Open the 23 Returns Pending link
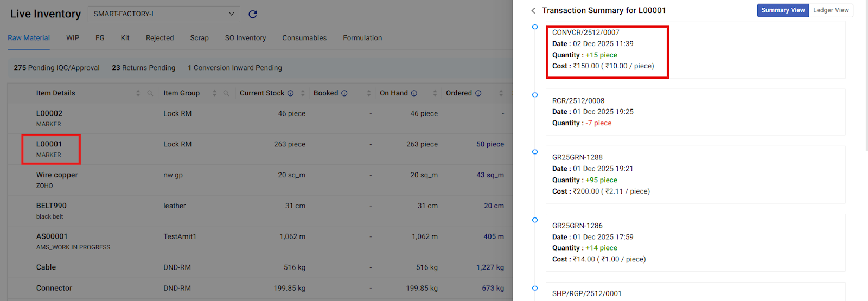 coord(143,68)
